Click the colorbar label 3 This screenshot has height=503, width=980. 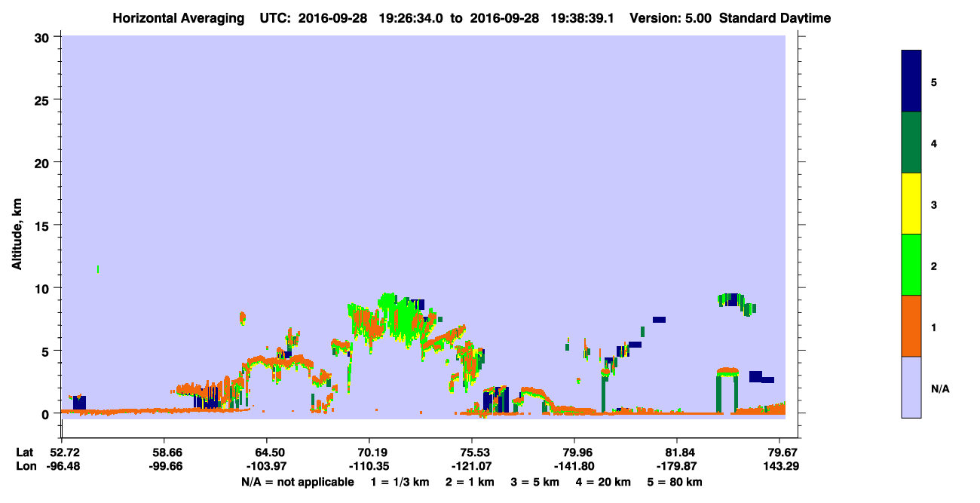pyautogui.click(x=934, y=204)
